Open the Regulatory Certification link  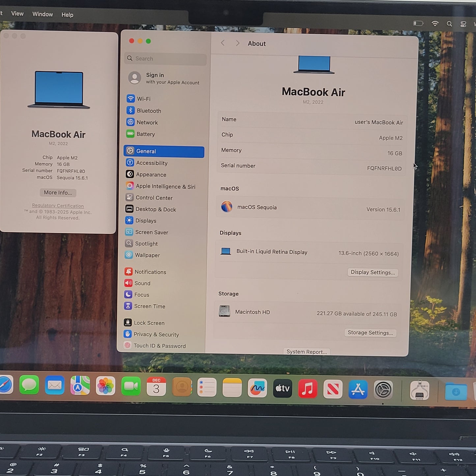point(58,206)
